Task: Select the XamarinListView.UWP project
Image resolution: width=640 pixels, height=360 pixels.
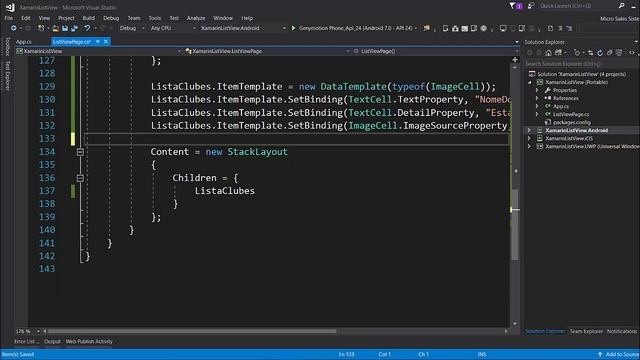Action: click(x=592, y=146)
